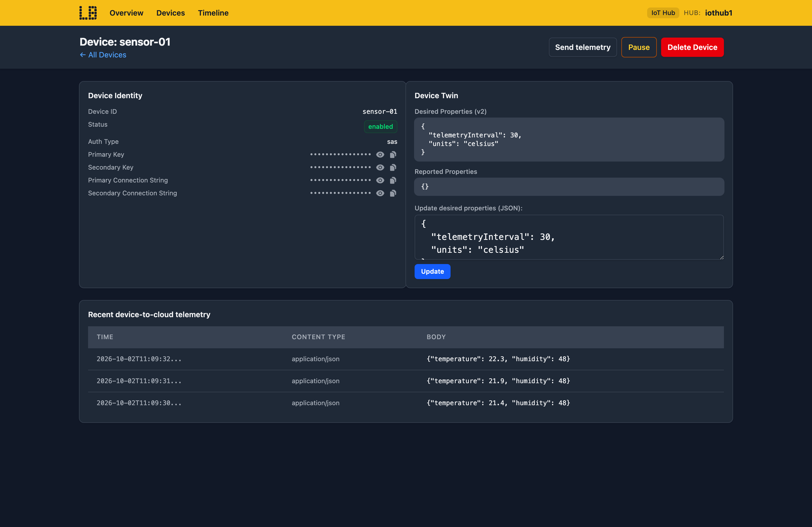This screenshot has width=812, height=527.
Task: Copy the Secondary Connection String
Action: [x=393, y=193]
